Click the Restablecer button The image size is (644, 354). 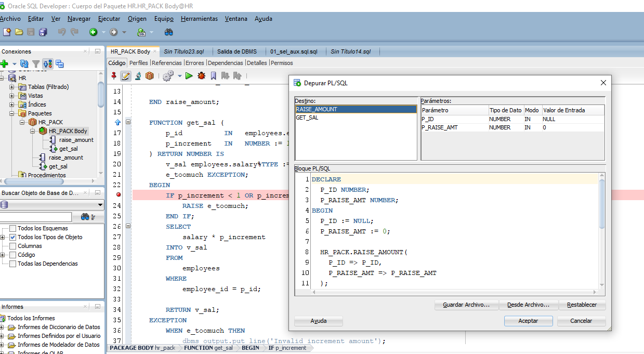(x=582, y=305)
